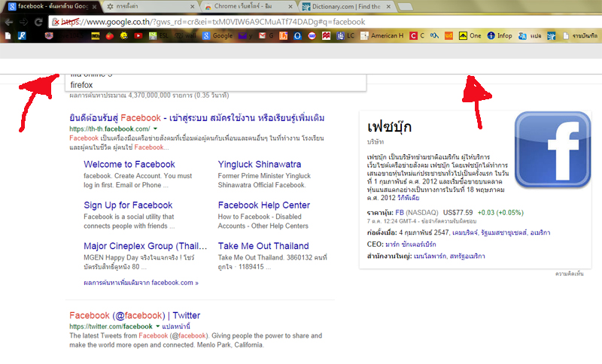This screenshot has height=364, width=602.
Task: Open the IMDb bookmark icon
Action: point(96,35)
